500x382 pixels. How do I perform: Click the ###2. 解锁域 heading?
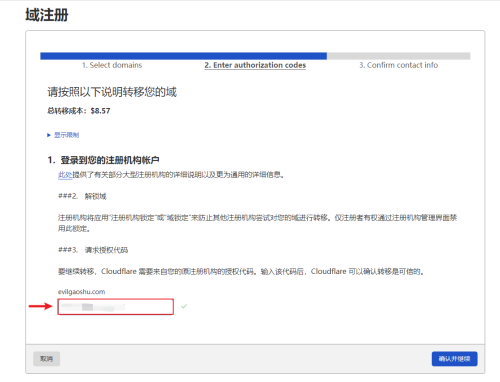point(82,196)
